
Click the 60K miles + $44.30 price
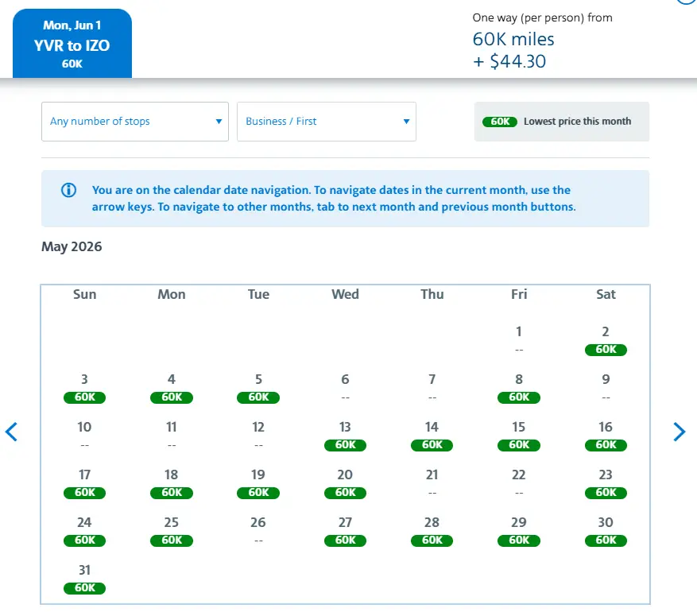click(x=513, y=50)
